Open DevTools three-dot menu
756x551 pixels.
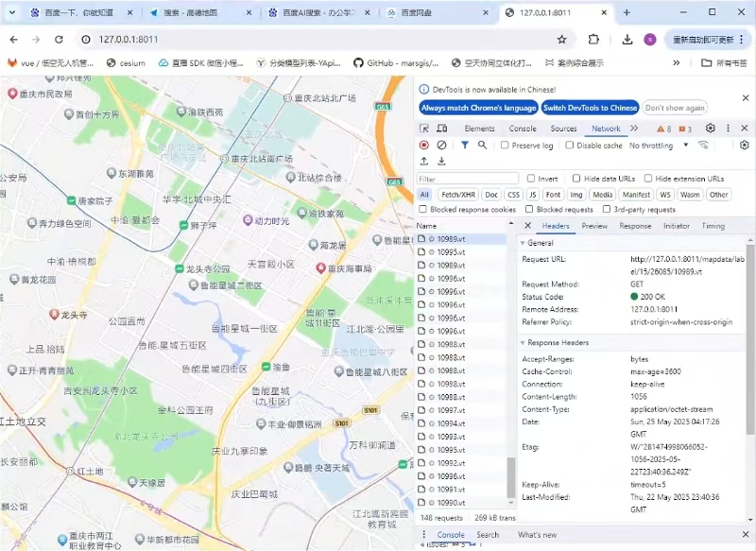pos(728,129)
